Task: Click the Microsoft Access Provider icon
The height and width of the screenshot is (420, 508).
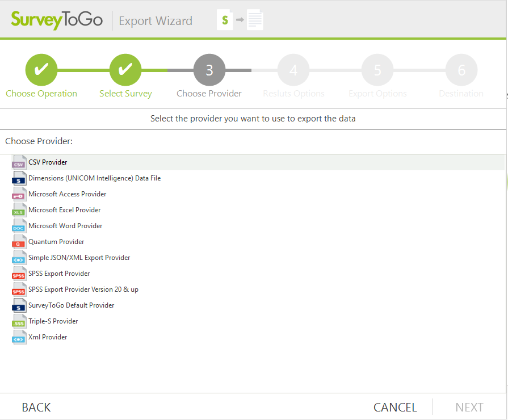Action: 19,194
